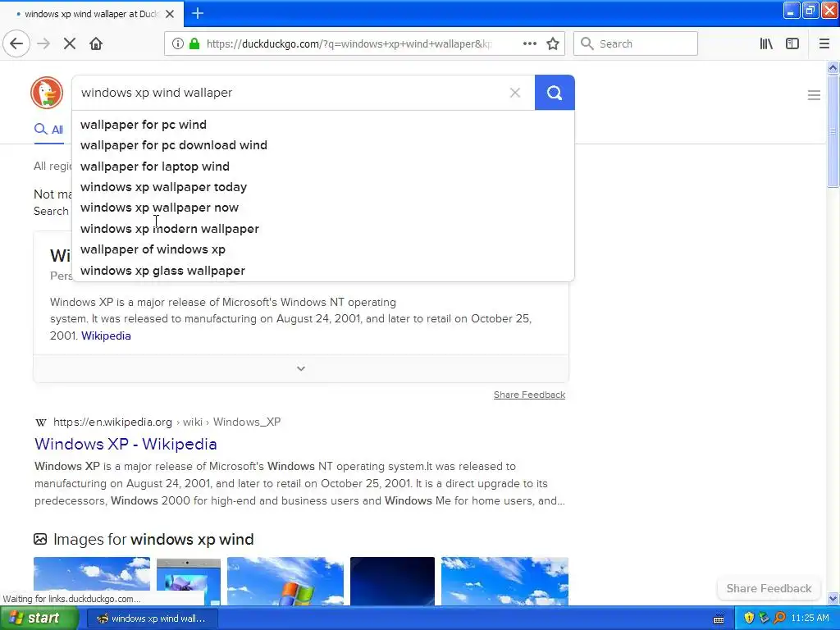Open the last sky image thumbnail
Image resolution: width=840 pixels, height=630 pixels.
(504, 582)
